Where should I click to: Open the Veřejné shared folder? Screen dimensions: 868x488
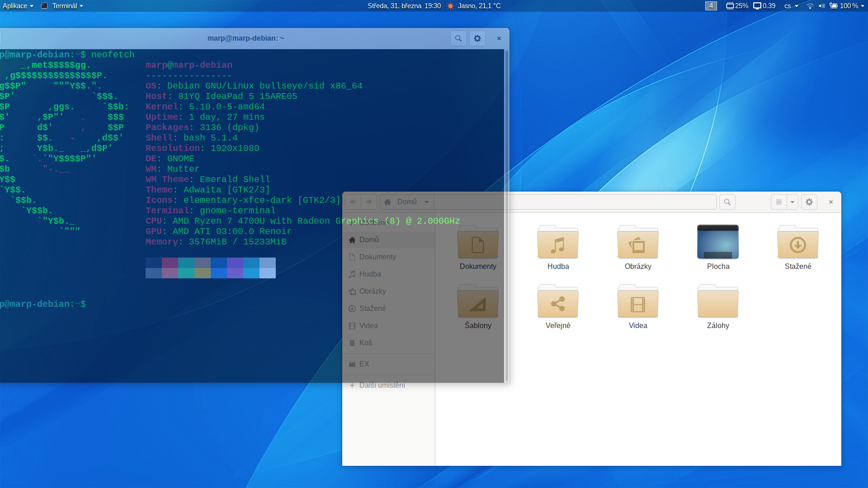pos(558,301)
